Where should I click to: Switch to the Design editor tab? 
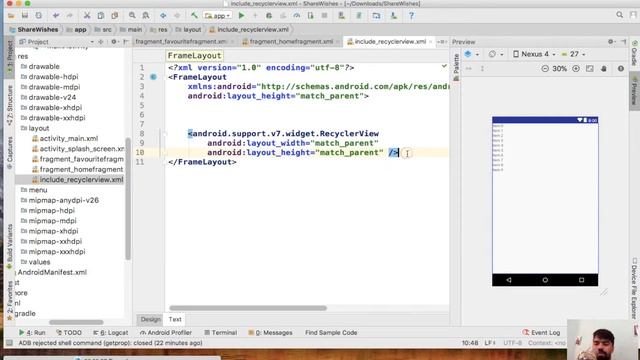coord(151,319)
